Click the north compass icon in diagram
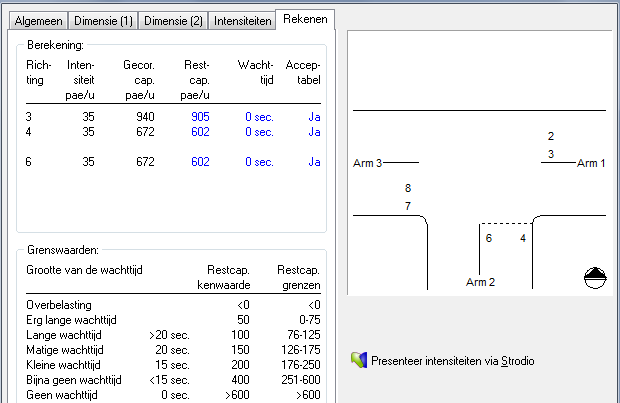Image resolution: width=620 pixels, height=403 pixels. (x=595, y=278)
